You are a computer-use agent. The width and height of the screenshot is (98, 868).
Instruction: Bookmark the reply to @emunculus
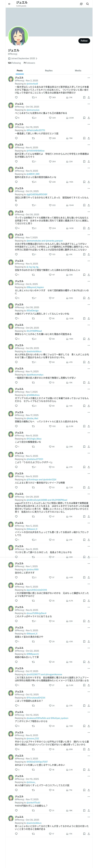click(84, 118)
